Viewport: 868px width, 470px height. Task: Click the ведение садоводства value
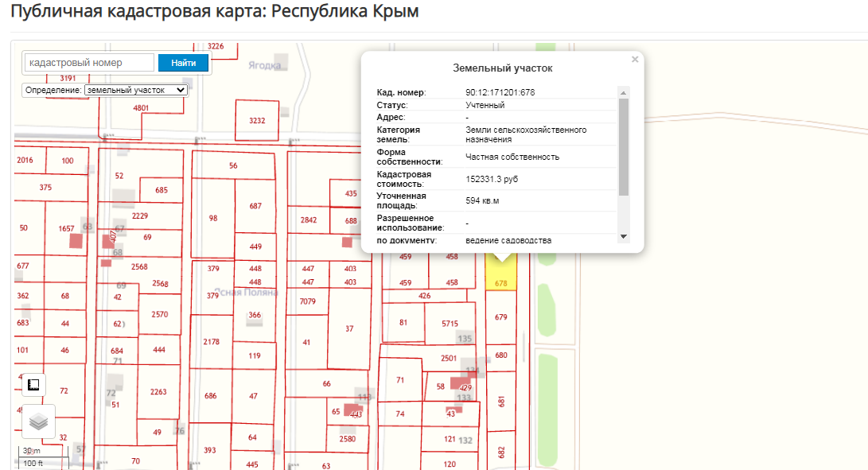click(x=508, y=240)
